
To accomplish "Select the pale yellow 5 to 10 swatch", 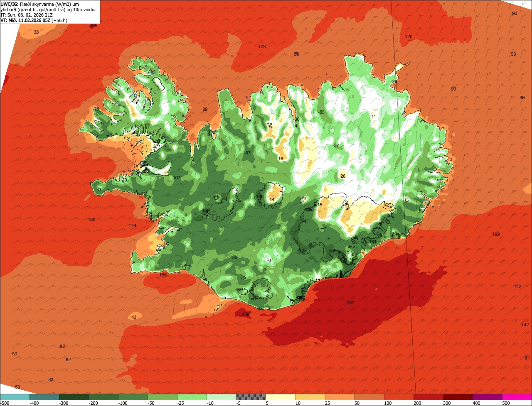I will point(280,397).
